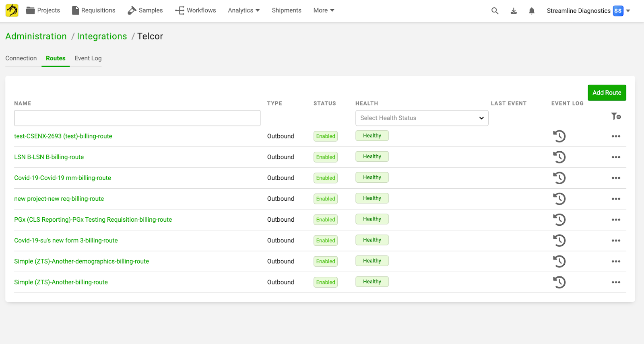
Task: Open event log for Simple (ZTS)-Another-billing-route
Action: coord(559,283)
